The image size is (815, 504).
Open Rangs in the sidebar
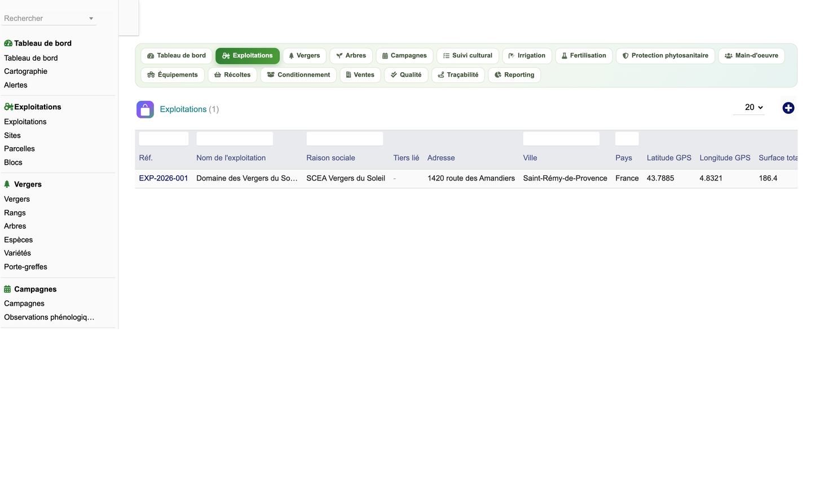coord(15,213)
